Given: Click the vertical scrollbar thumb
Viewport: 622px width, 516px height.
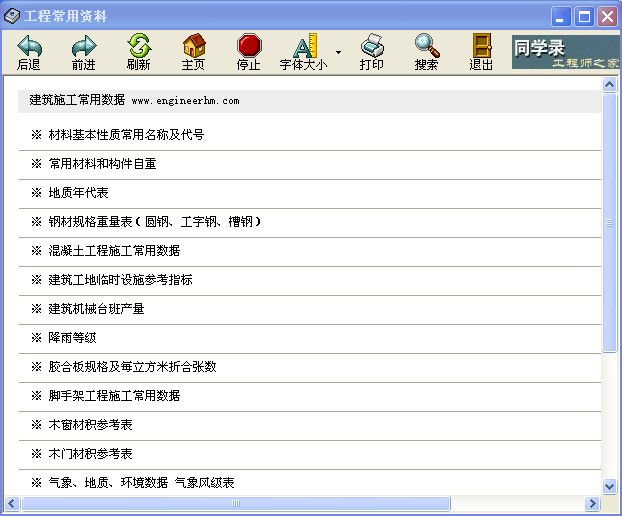Looking at the screenshot, I should (609, 223).
